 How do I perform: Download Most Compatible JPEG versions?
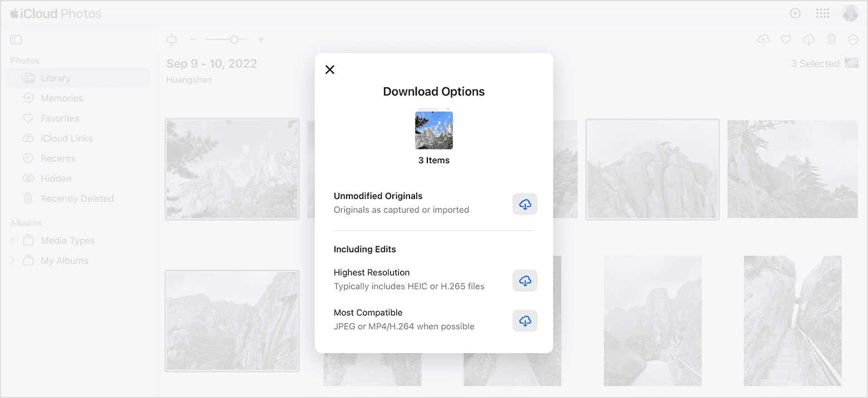pos(524,321)
